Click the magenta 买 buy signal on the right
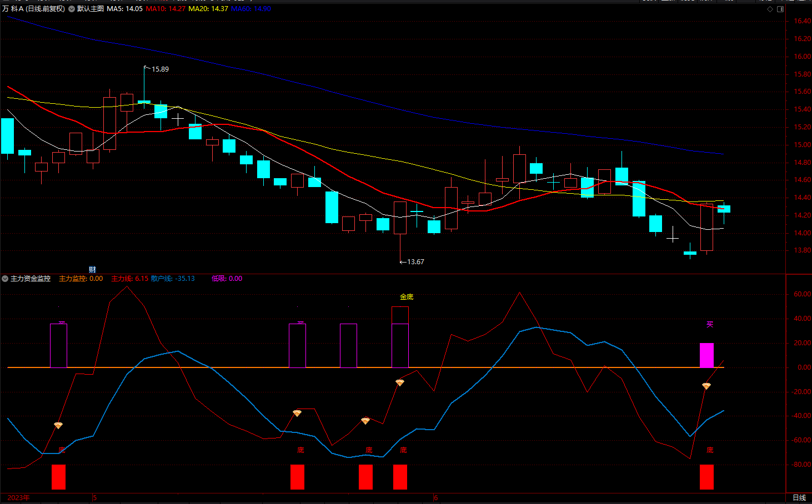The height and width of the screenshot is (504, 812). 710,324
